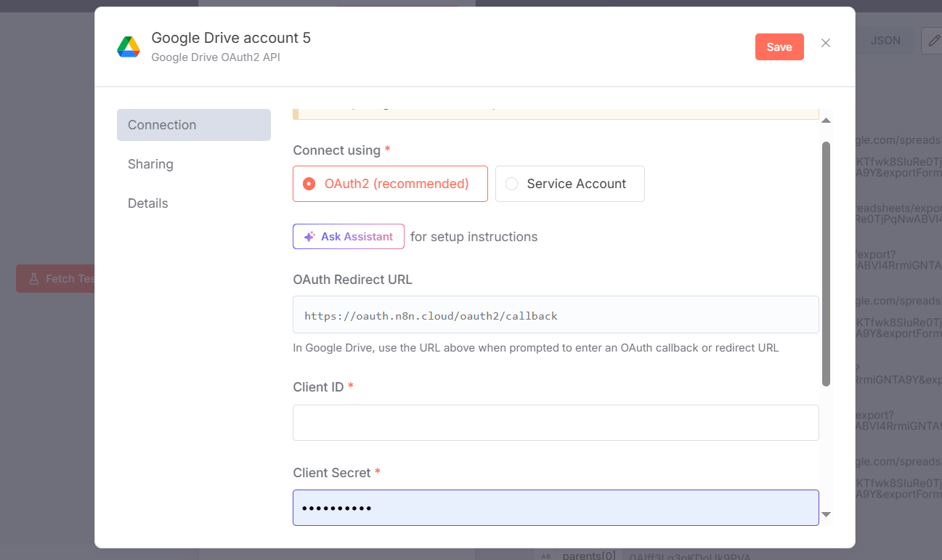Click the credential name Google Drive account 5
The image size is (942, 560).
(x=231, y=38)
